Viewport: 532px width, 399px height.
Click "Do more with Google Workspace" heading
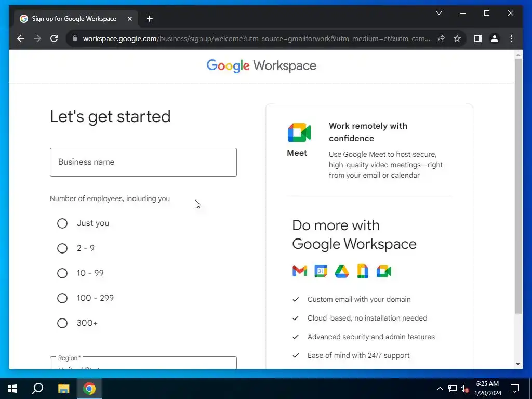coord(354,234)
